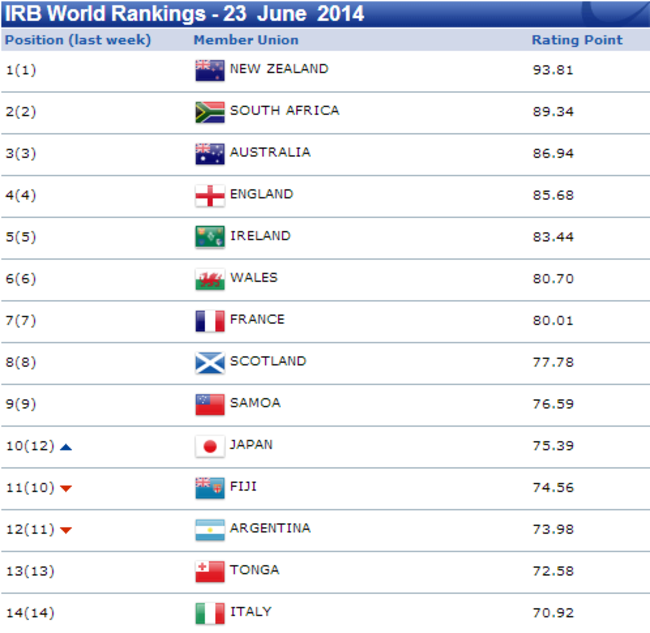Open the ARGENTINA member union name
The height and width of the screenshot is (633, 650).
click(x=270, y=528)
